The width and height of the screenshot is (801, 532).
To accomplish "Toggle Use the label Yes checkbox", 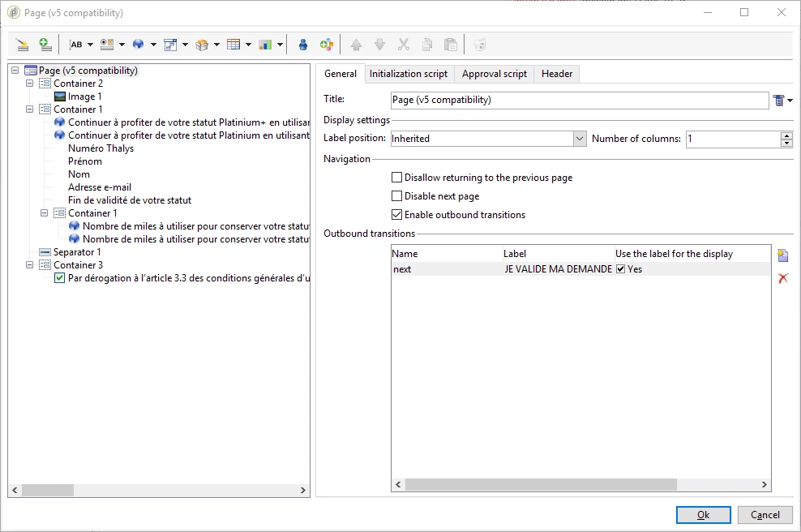I will pos(621,268).
